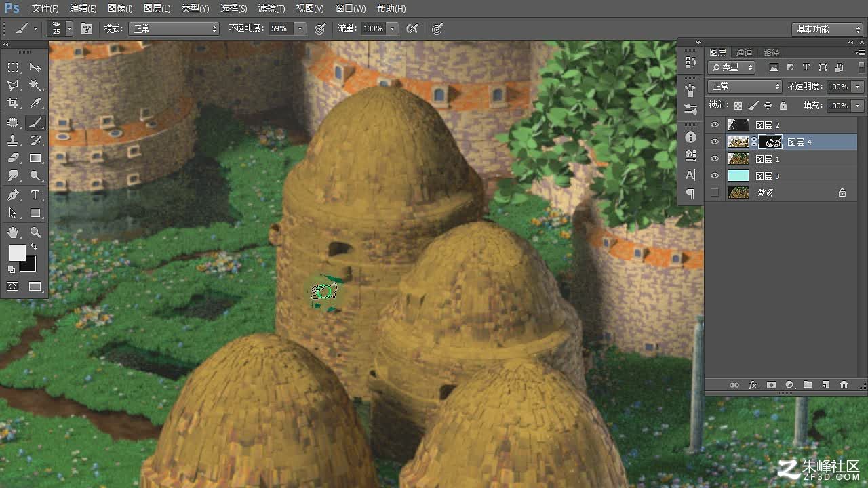Select the Crop tool
868x488 pixels.
(x=13, y=103)
